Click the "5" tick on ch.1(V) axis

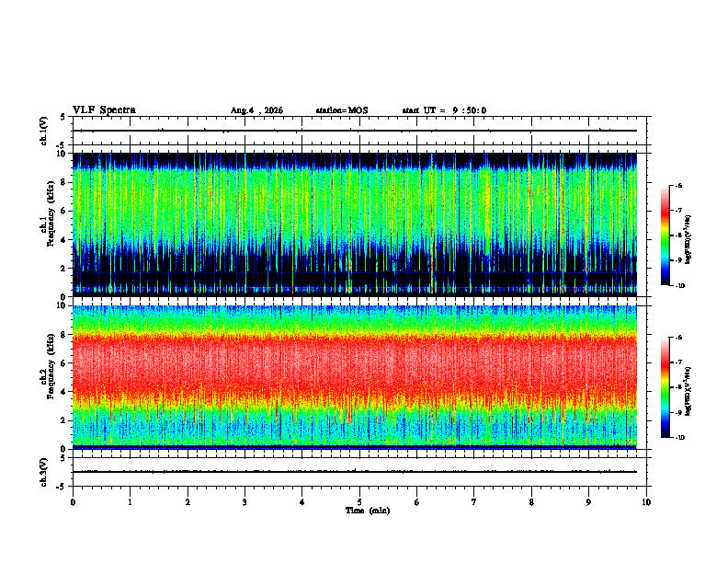tap(63, 117)
